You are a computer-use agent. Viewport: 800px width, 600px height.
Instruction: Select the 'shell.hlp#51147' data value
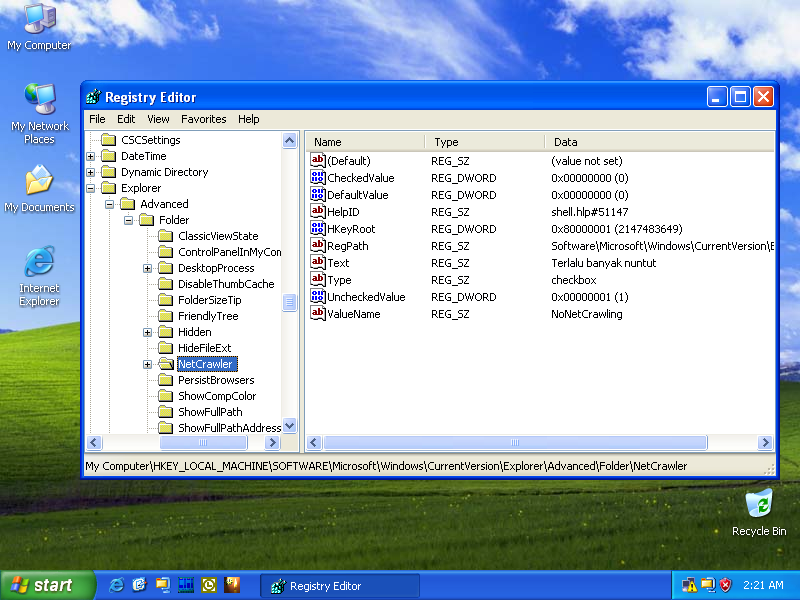tap(589, 212)
